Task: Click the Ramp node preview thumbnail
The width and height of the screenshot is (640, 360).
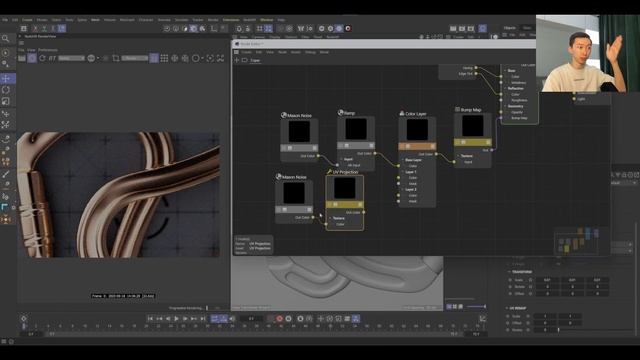Action: (x=356, y=129)
